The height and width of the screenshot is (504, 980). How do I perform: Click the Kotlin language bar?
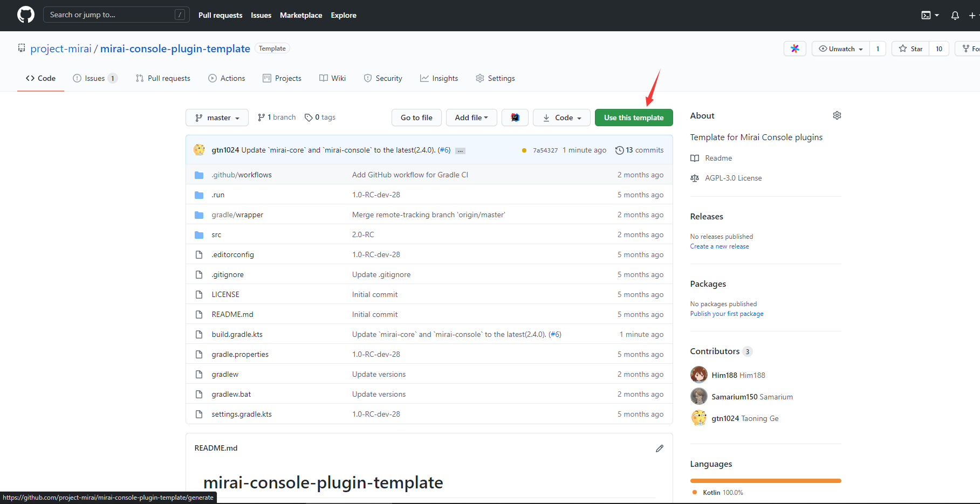pos(765,480)
